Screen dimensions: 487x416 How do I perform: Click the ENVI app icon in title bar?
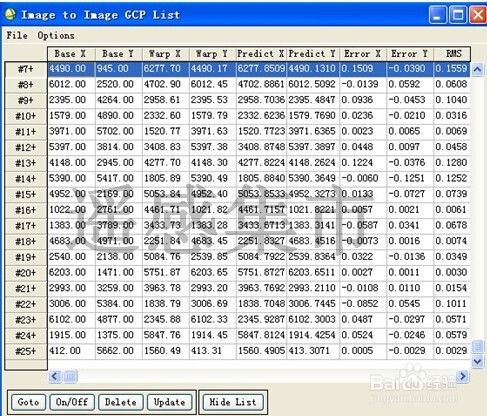click(x=10, y=14)
